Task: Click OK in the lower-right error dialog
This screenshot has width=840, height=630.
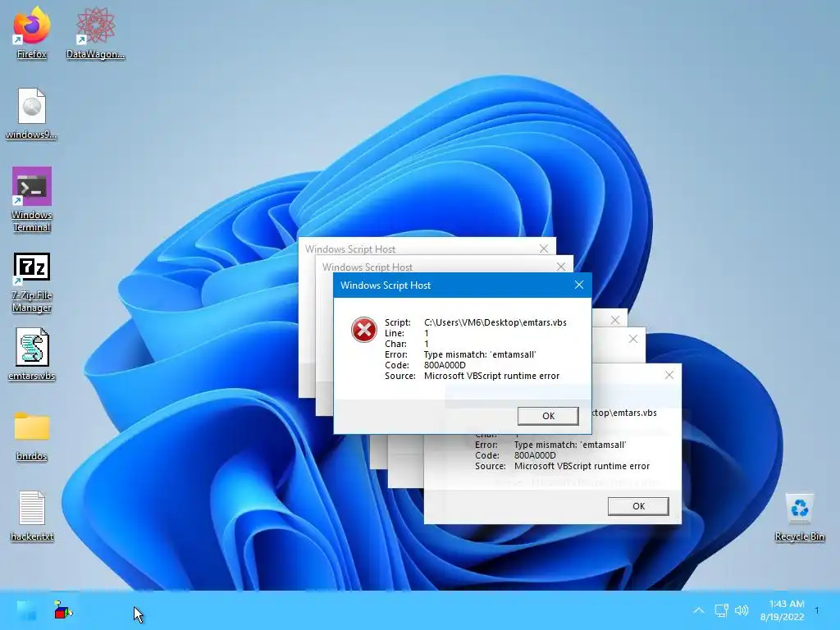Action: tap(638, 505)
